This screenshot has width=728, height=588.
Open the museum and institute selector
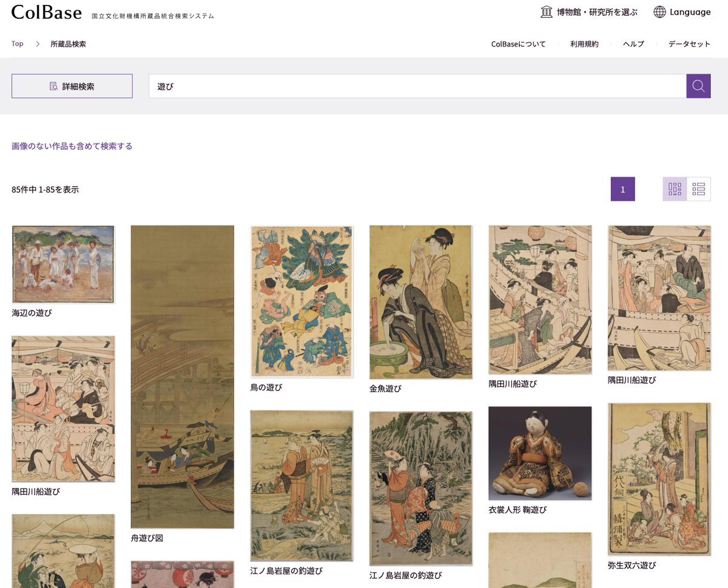tap(588, 12)
